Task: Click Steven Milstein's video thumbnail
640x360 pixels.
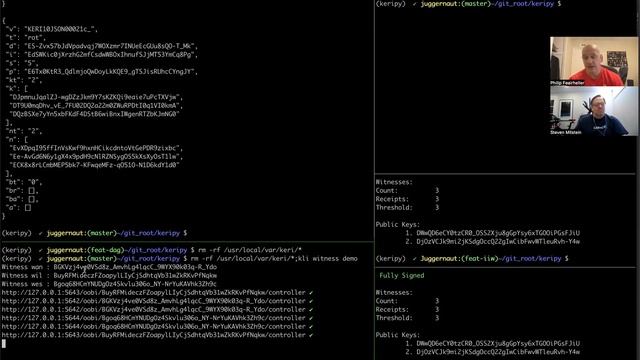Action: [594, 111]
